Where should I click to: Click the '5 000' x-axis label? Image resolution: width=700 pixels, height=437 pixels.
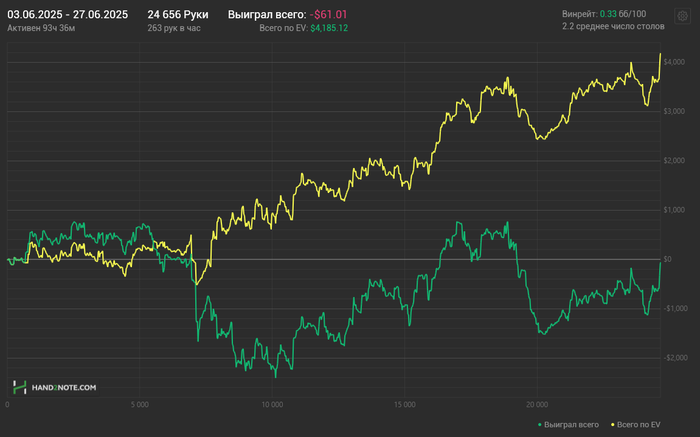(140, 405)
